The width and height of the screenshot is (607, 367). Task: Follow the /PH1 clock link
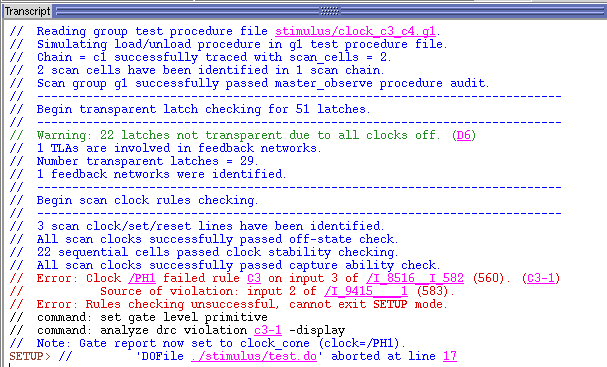pyautogui.click(x=142, y=278)
